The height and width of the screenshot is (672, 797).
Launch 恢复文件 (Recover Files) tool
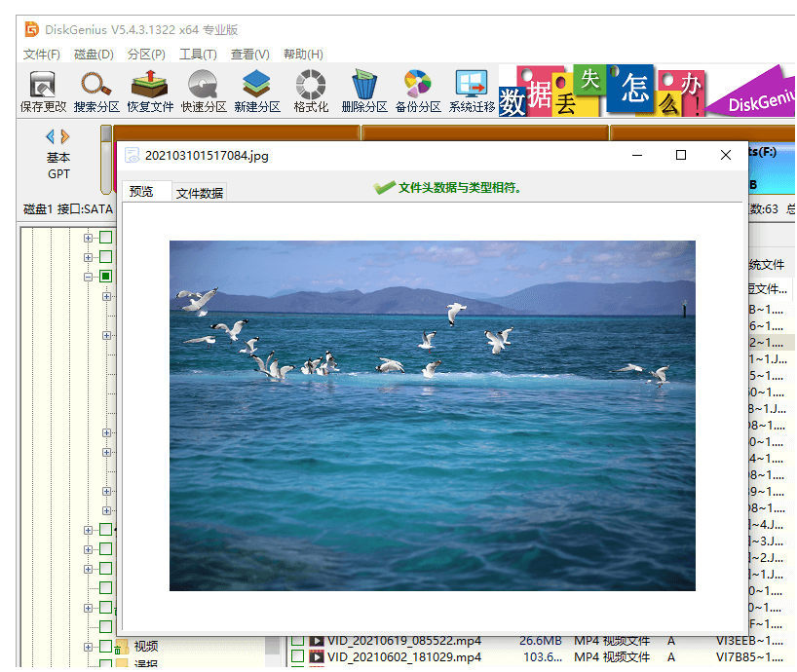(x=150, y=92)
